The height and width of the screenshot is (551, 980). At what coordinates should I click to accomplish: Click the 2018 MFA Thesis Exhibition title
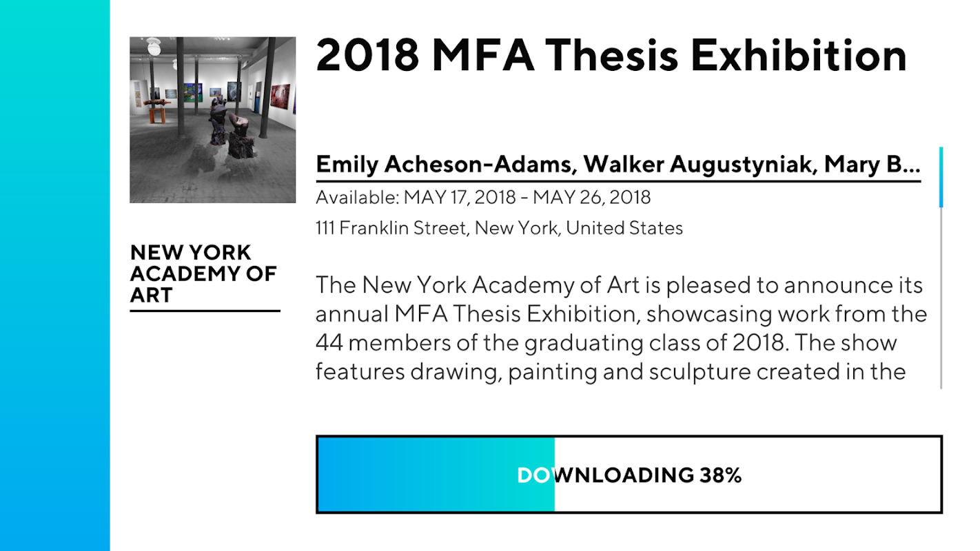pos(611,55)
